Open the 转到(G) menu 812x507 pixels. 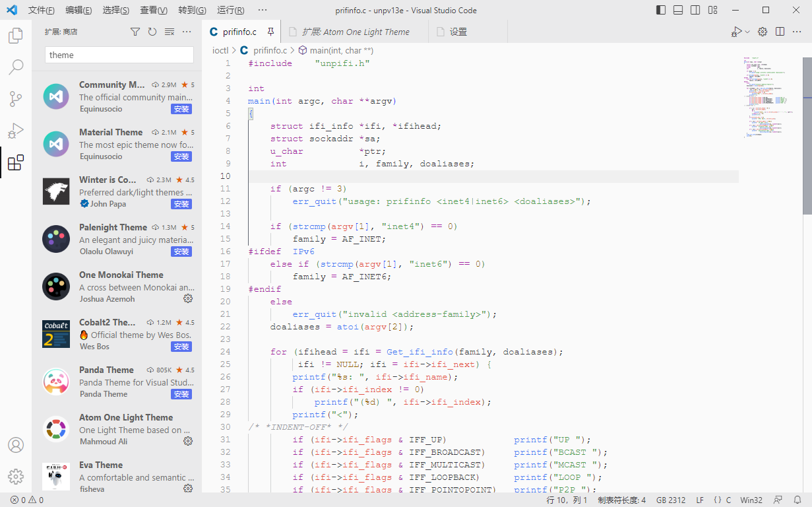tap(192, 10)
